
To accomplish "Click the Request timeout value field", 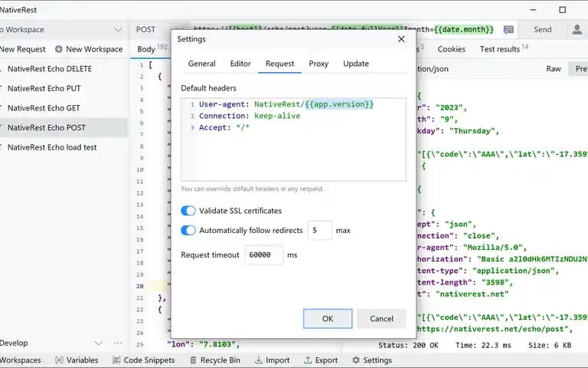I will tap(263, 255).
